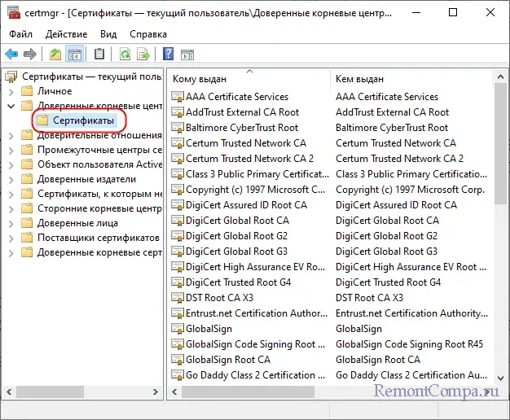Click the Export list toolbar icon
Viewport: 510px width, 420px height.
[143, 55]
